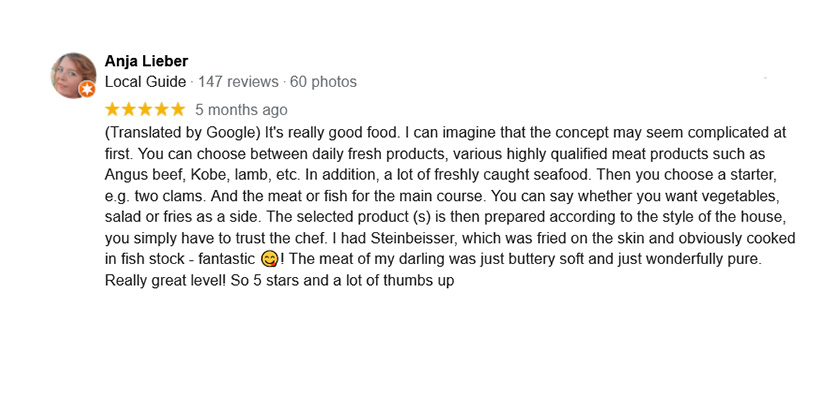This screenshot has width=840, height=400.
Task: Click the Translated by Google note
Action: (183, 133)
